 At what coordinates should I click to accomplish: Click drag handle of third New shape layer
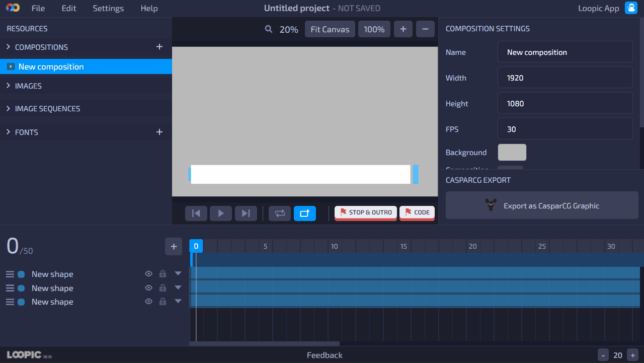tap(10, 302)
